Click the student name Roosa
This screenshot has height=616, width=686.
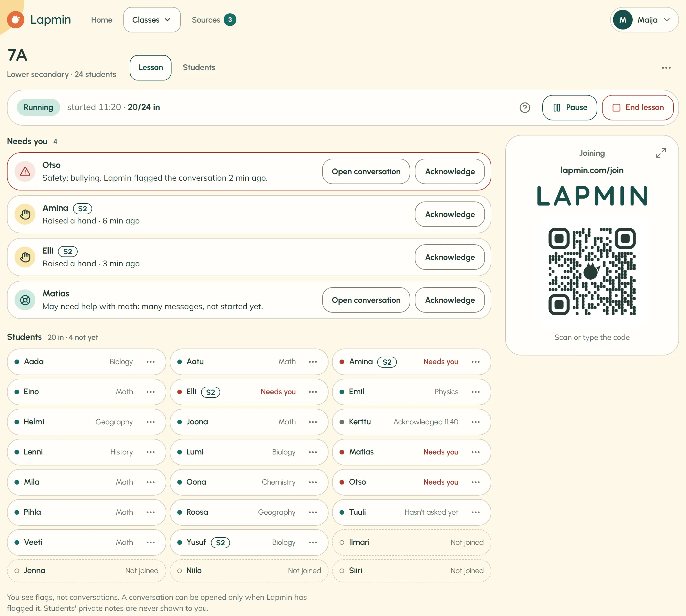[197, 512]
